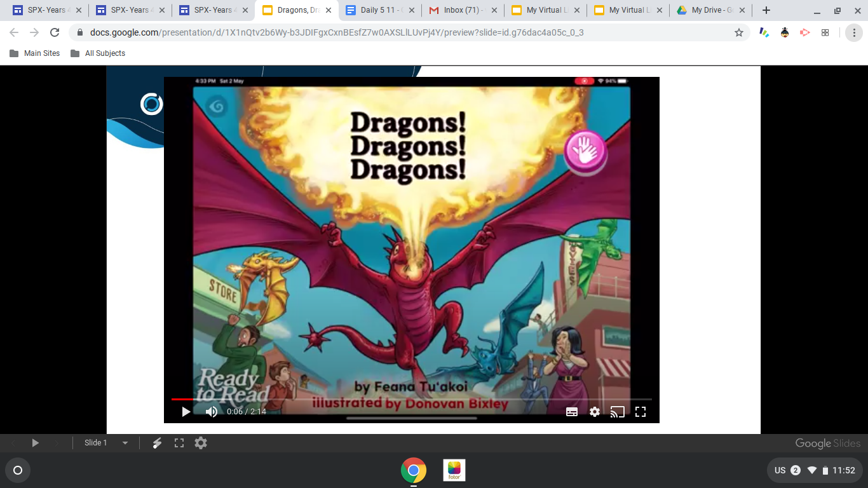Open All Subjects bookmarks folder
Viewport: 868px width, 488px height.
click(x=98, y=53)
